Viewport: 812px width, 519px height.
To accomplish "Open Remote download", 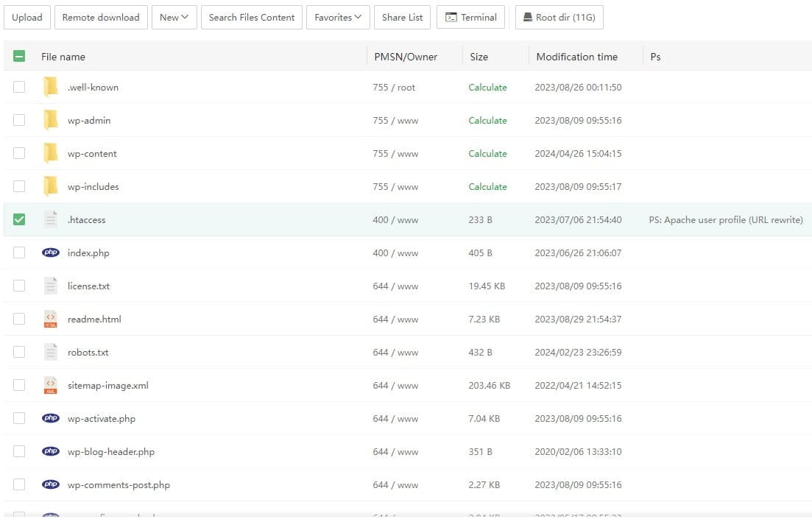I will point(101,18).
